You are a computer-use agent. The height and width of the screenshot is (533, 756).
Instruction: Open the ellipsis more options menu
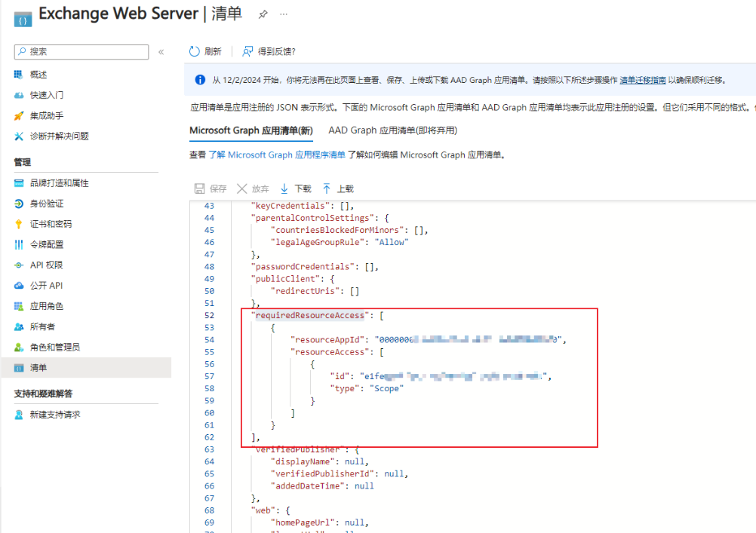click(x=284, y=14)
